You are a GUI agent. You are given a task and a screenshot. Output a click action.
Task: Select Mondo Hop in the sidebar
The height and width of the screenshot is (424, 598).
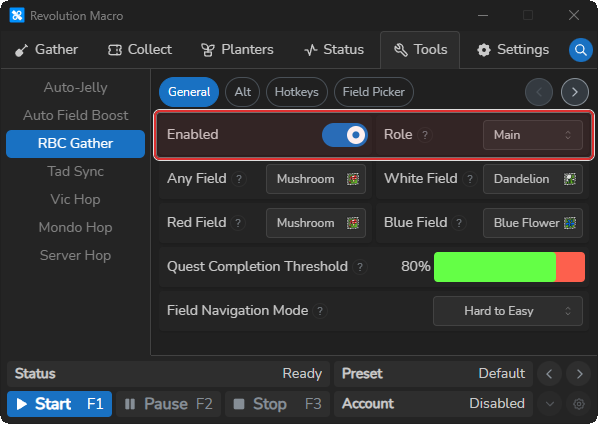(x=76, y=228)
